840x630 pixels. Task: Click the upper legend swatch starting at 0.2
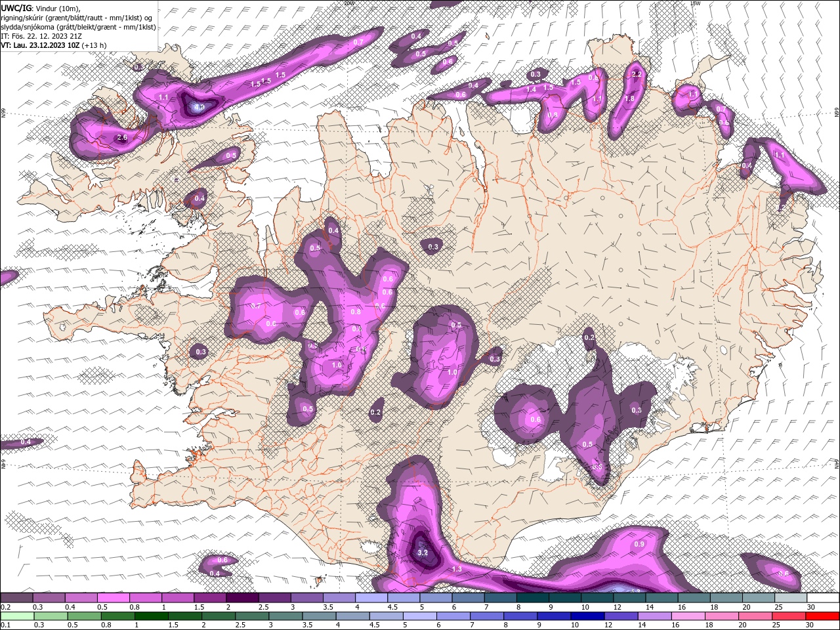coord(16,598)
